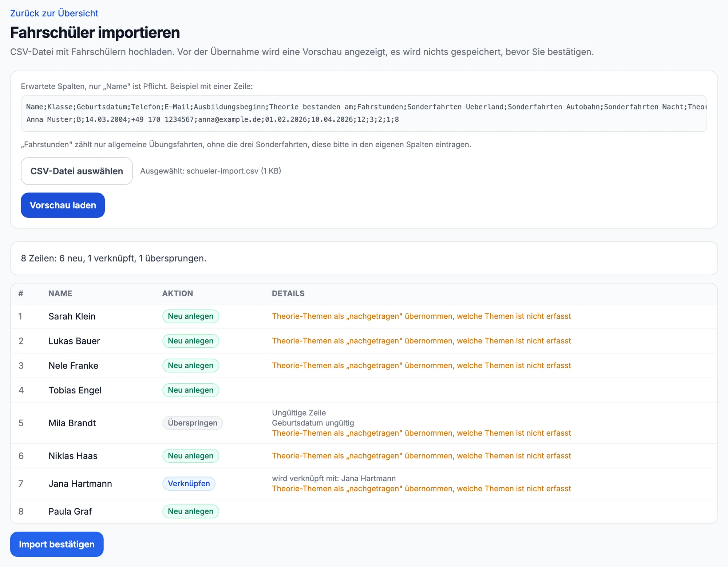Click the DETAILS column header
Screen dimensions: 728x567
click(x=288, y=294)
